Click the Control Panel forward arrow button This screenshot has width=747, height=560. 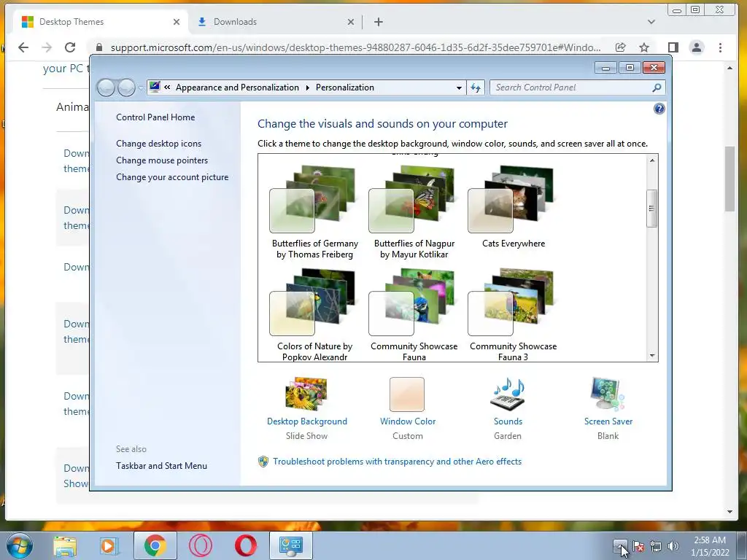126,87
